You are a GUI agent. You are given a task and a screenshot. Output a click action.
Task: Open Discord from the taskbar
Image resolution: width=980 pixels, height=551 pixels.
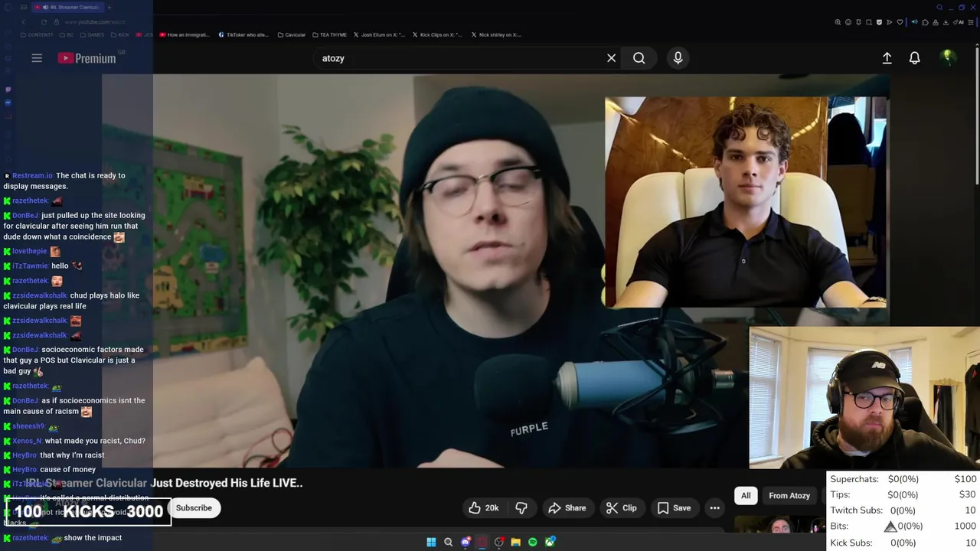[465, 543]
